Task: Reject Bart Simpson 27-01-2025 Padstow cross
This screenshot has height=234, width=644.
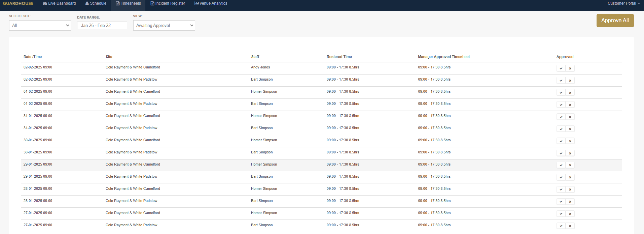Action: [x=570, y=226]
